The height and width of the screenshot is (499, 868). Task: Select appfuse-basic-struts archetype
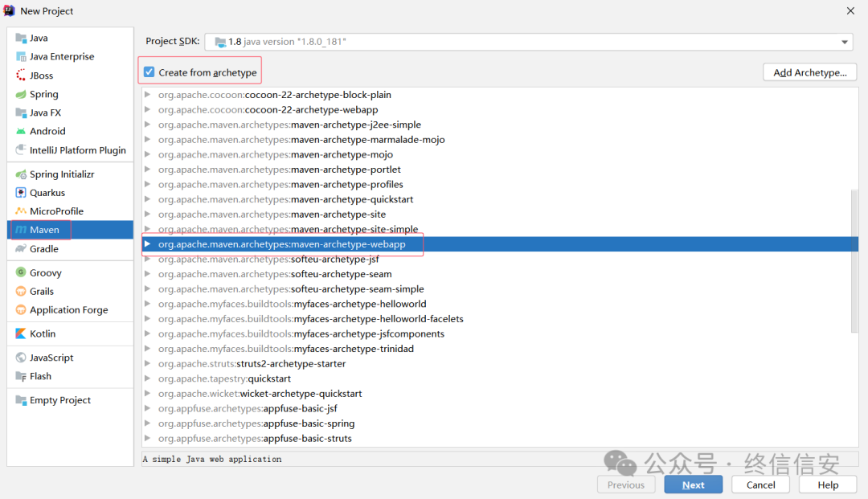coord(500,438)
